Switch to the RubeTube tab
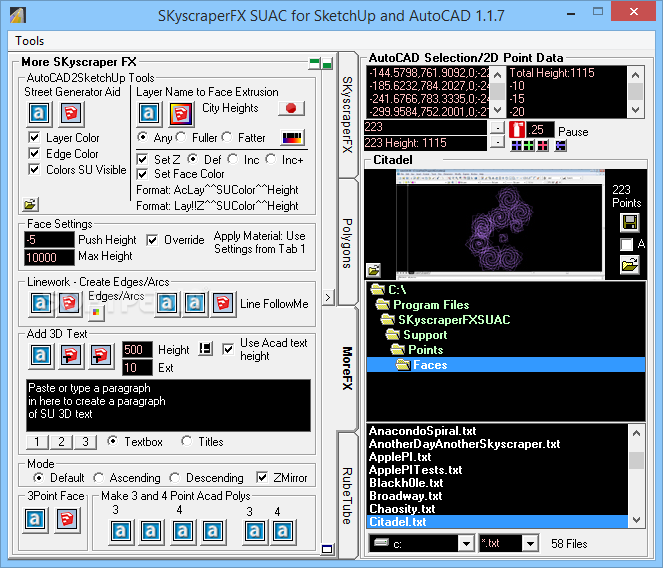 point(347,496)
